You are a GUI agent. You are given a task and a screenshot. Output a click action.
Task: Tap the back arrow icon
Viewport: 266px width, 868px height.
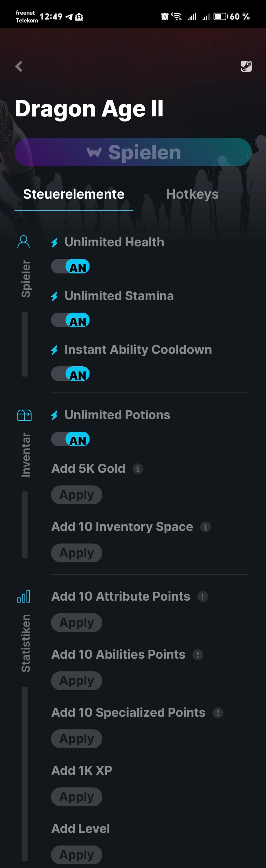(x=19, y=66)
